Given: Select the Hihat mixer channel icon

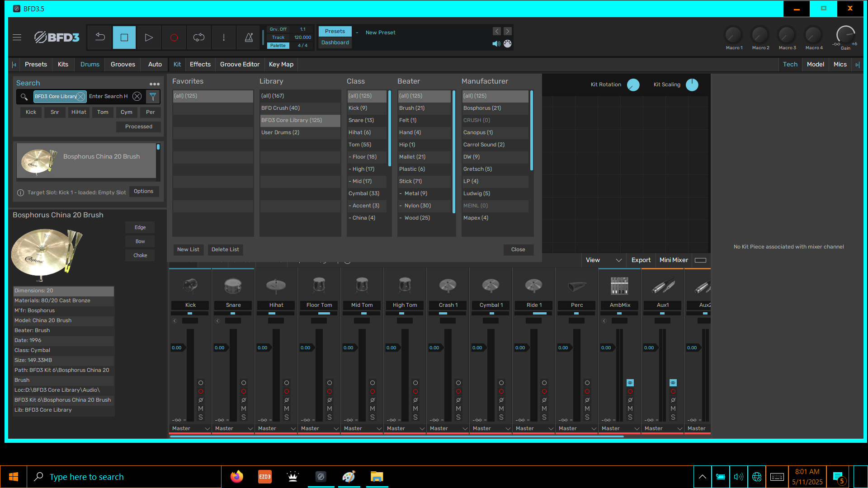Looking at the screenshot, I should pos(276,286).
